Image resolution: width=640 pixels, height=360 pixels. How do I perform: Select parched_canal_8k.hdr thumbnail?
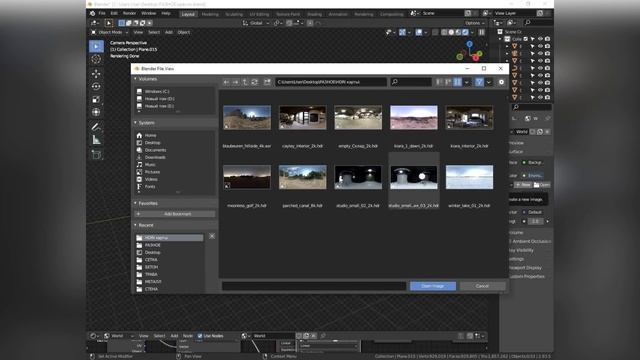302,177
